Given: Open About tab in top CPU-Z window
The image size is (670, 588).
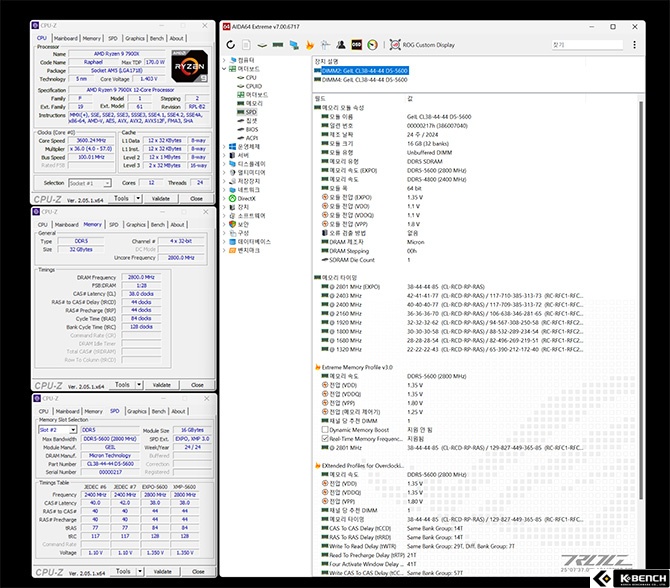Looking at the screenshot, I should 176,38.
